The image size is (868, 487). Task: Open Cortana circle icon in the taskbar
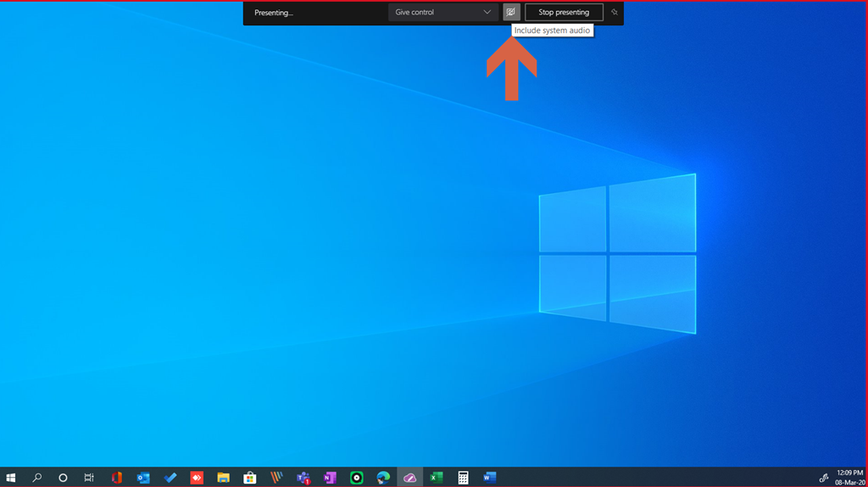point(63,477)
